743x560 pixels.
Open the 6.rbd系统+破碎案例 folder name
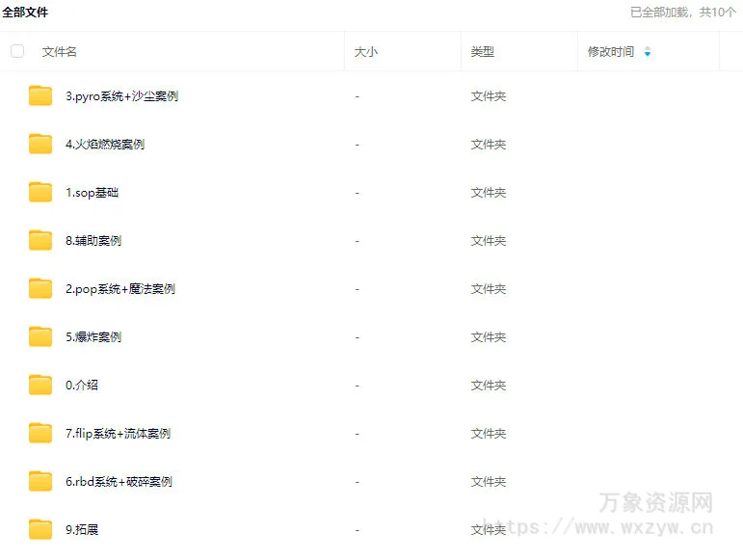pos(119,482)
